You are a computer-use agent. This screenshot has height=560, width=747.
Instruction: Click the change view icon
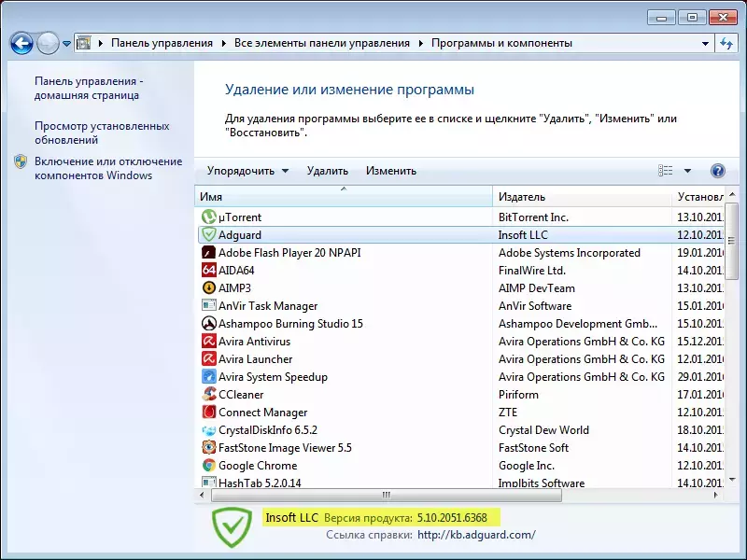click(x=666, y=171)
